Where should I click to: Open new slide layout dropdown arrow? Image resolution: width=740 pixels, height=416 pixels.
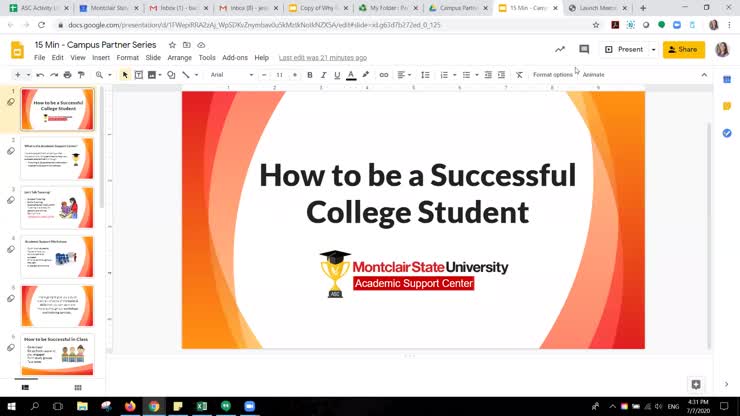pyautogui.click(x=28, y=75)
